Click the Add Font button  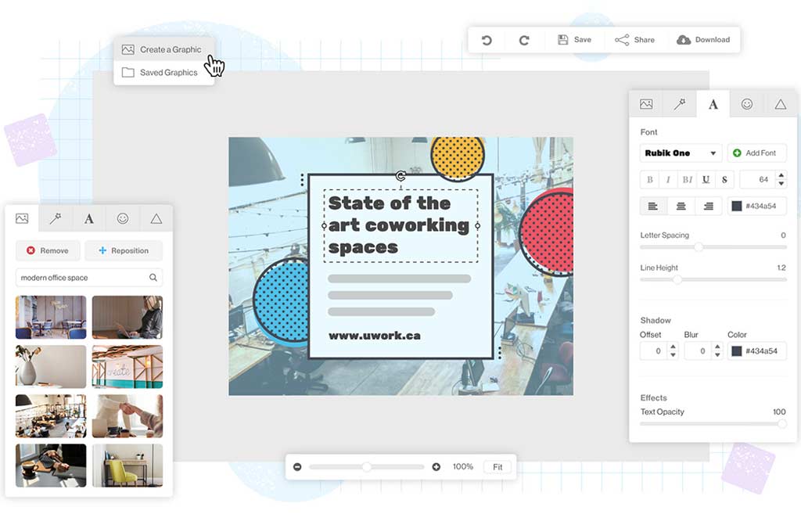(x=756, y=153)
